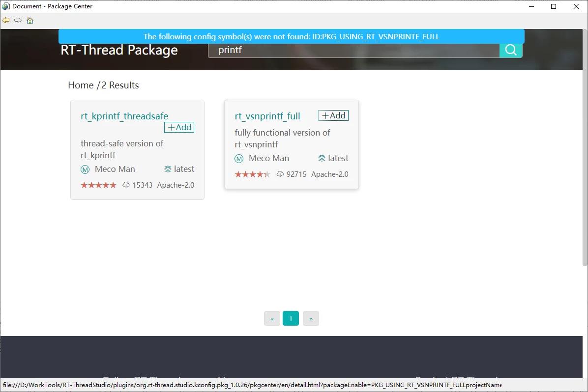Viewport: 588px width, 392px height.
Task: Add the rt_vsnprintf_full package
Action: point(333,115)
